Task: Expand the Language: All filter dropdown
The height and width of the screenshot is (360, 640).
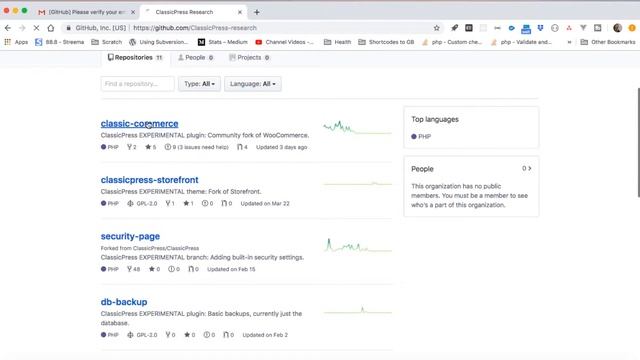Action: [x=253, y=84]
